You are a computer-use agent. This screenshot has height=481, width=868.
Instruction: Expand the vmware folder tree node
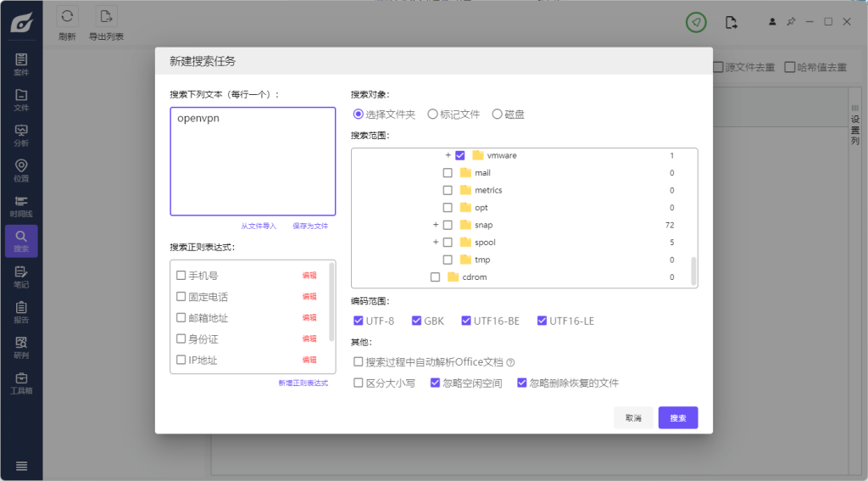pyautogui.click(x=448, y=155)
